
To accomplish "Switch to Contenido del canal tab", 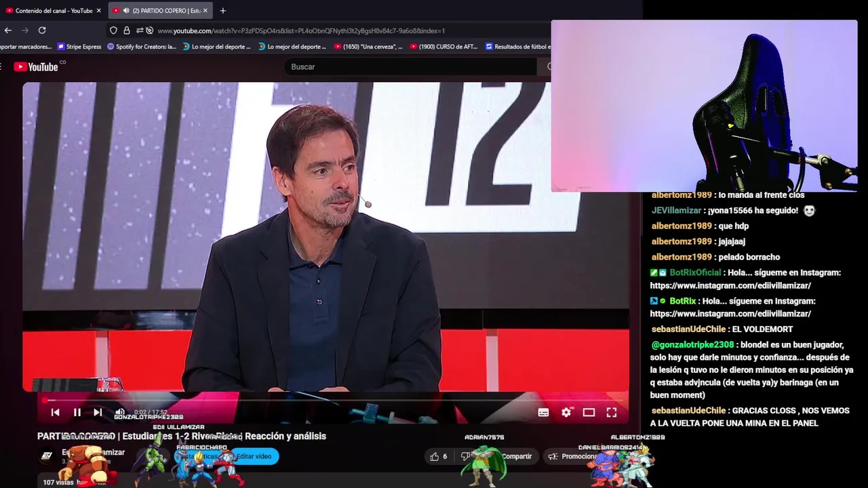I will 53,10.
